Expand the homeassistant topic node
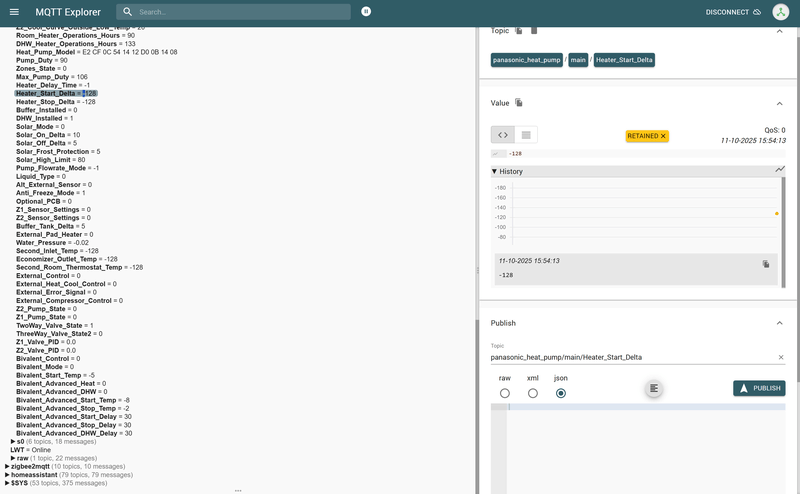This screenshot has height=494, width=800. [7, 475]
